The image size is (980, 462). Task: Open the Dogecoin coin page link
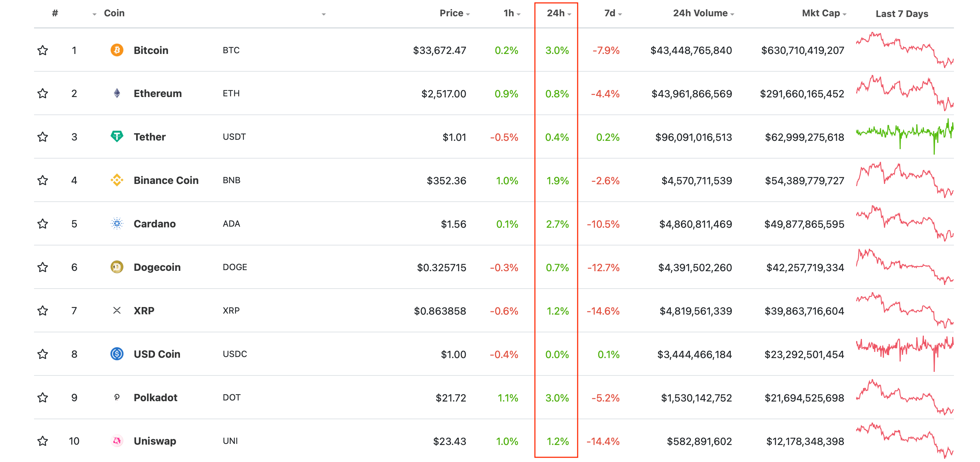[x=157, y=267]
